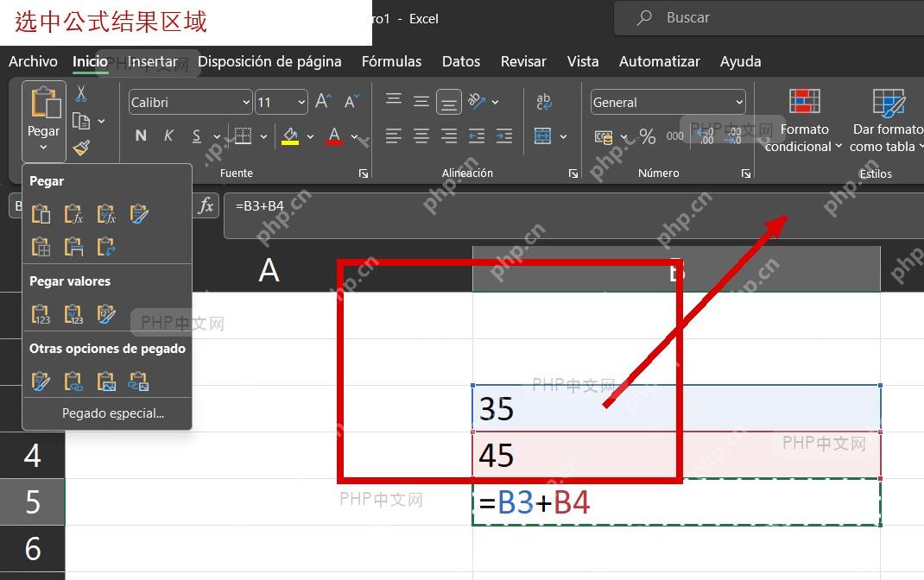This screenshot has width=924, height=580.
Task: Toggle Italic (K) formatting
Action: click(x=168, y=136)
